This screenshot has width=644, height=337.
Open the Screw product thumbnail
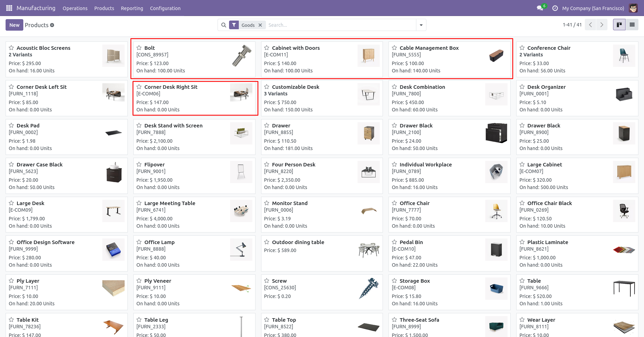(x=369, y=288)
